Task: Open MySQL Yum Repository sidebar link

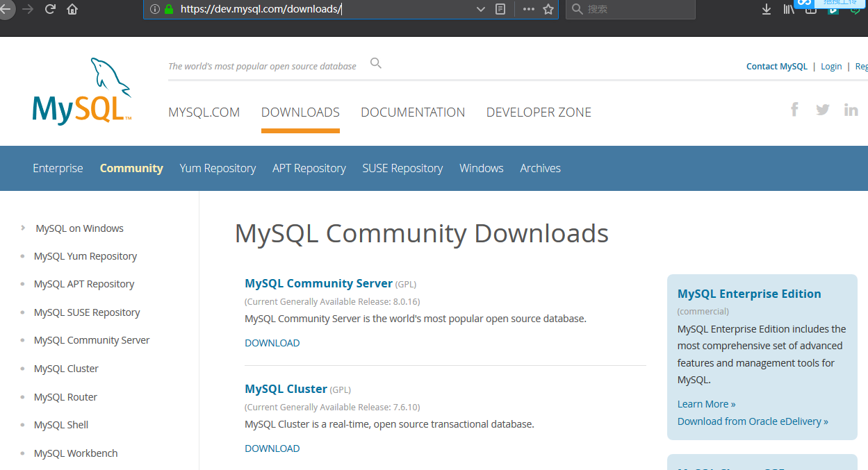Action: click(85, 256)
